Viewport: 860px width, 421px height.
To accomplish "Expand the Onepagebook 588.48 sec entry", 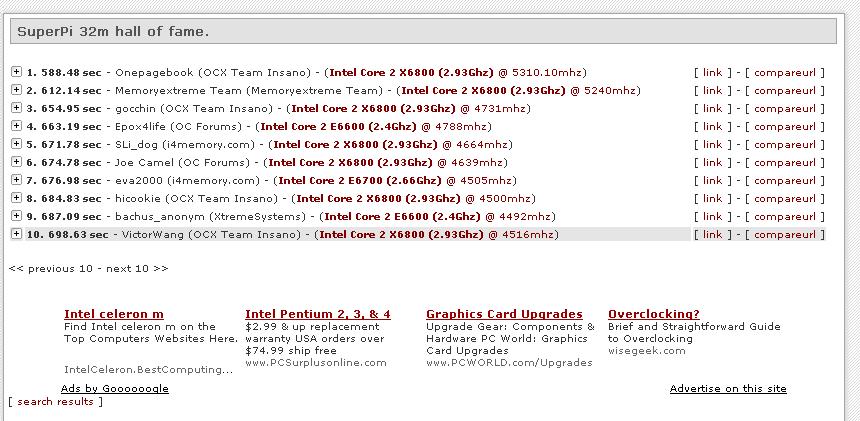I will coord(16,72).
